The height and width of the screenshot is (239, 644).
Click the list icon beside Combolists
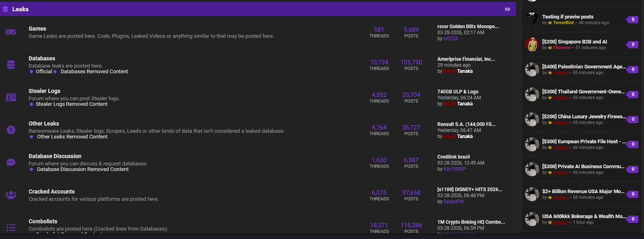coord(10,228)
